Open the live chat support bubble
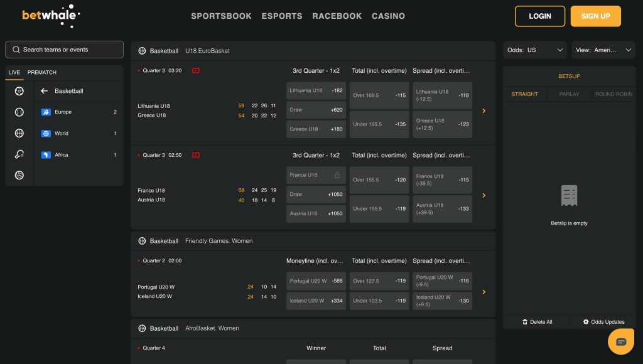 (621, 341)
